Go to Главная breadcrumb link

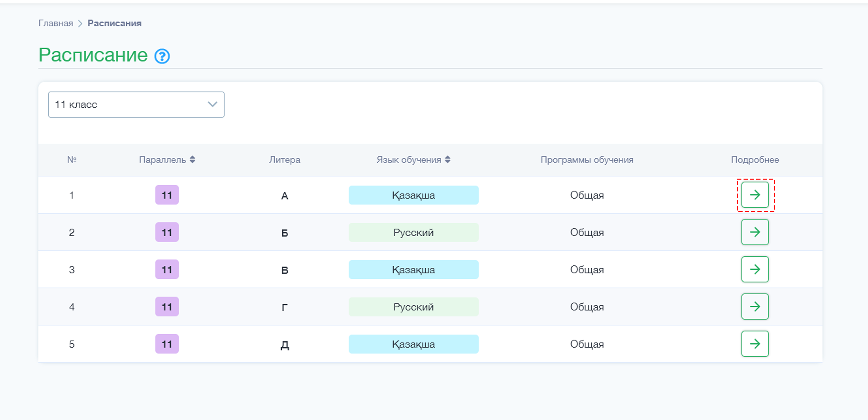(x=56, y=23)
